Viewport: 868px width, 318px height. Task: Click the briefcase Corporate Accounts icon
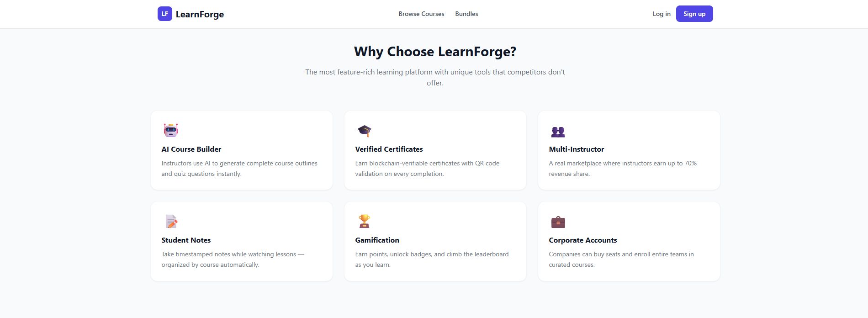tap(558, 222)
